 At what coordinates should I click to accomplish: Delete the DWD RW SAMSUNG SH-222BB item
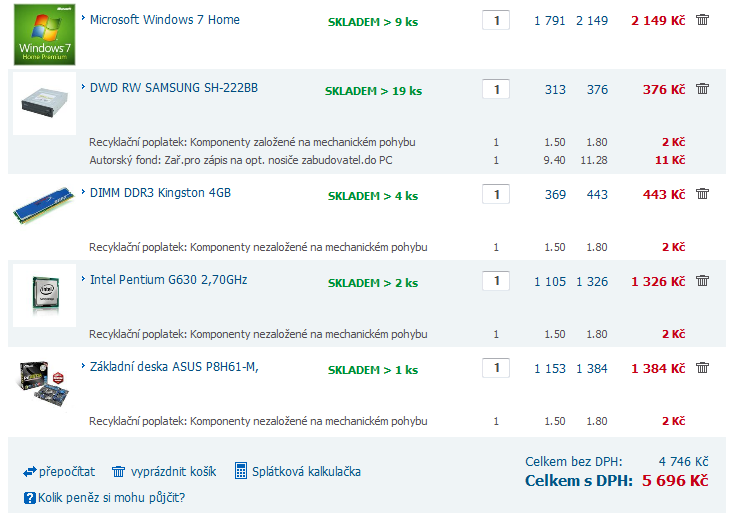702,88
